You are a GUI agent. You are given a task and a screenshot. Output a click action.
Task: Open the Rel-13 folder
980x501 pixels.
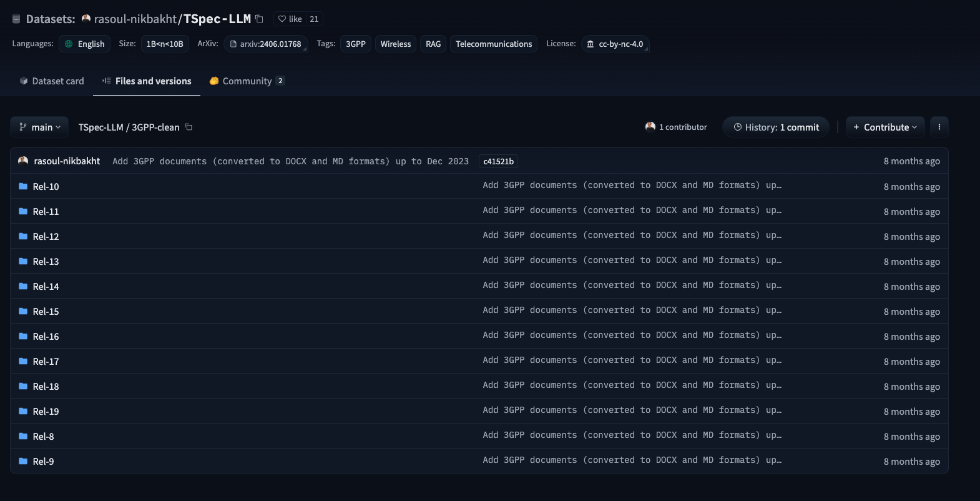[x=46, y=261]
